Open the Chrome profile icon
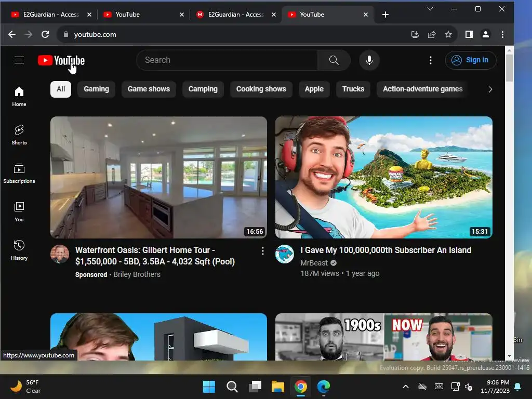The width and height of the screenshot is (532, 399). [486, 34]
